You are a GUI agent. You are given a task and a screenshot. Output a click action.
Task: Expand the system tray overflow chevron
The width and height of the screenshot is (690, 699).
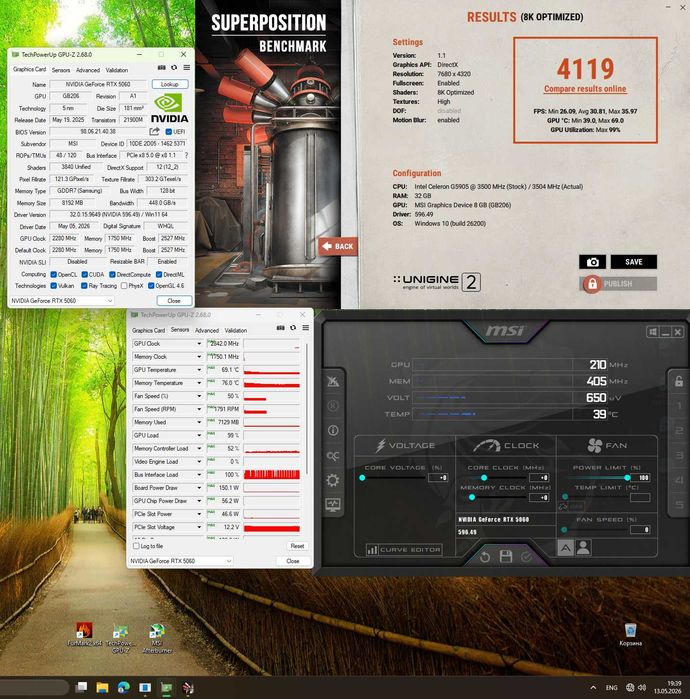point(593,687)
